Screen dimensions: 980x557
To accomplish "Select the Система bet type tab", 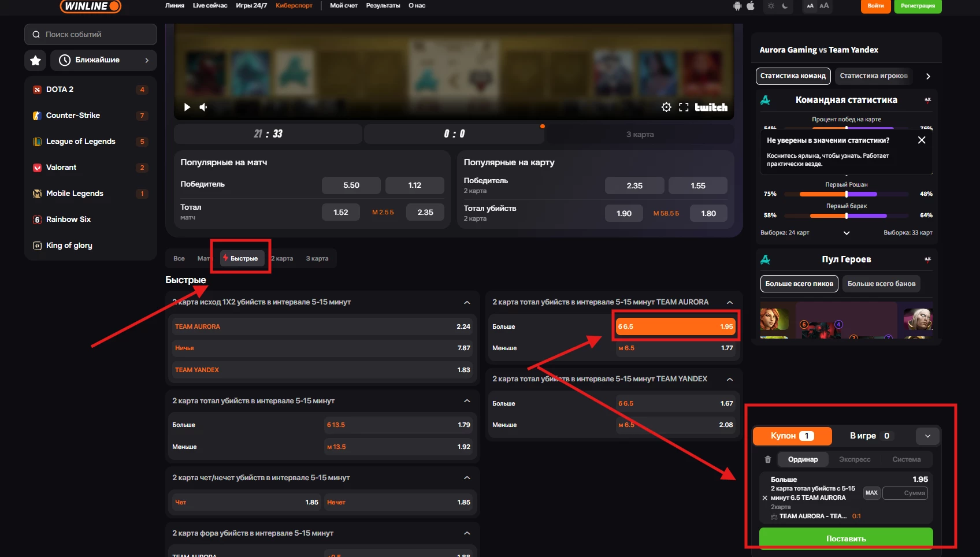I will (x=907, y=459).
